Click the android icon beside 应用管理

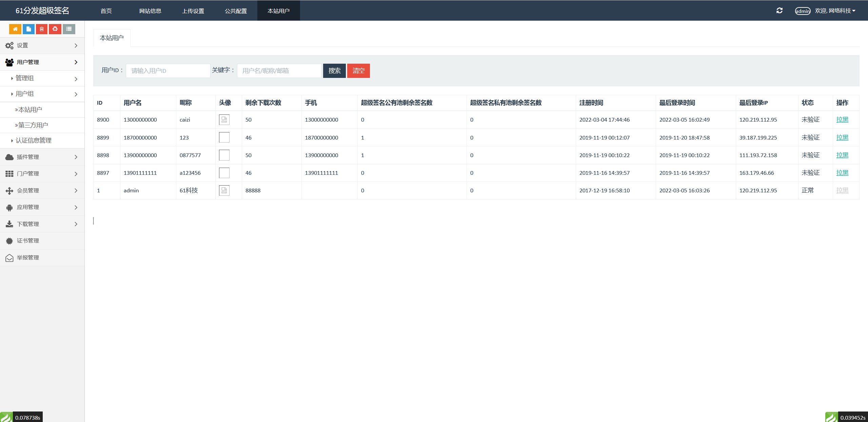pos(9,208)
